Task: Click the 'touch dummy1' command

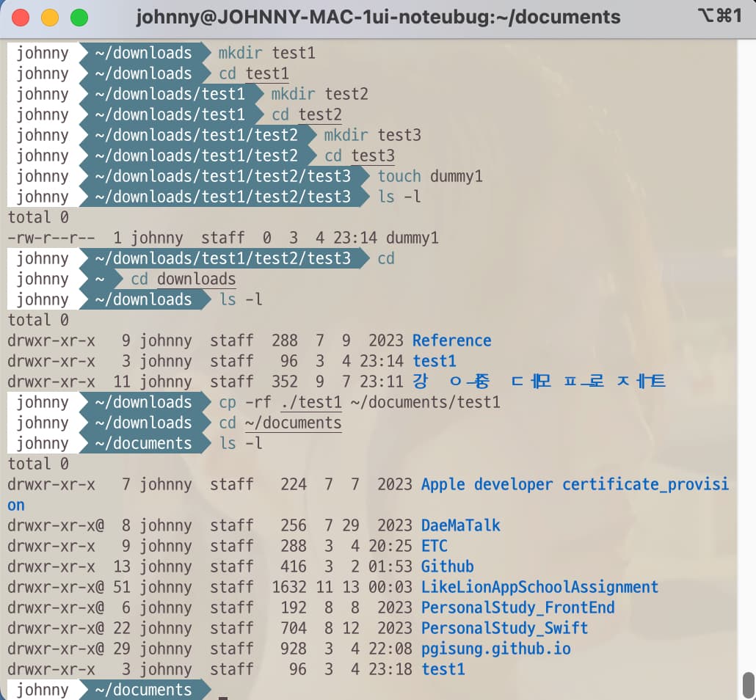Action: click(x=429, y=176)
